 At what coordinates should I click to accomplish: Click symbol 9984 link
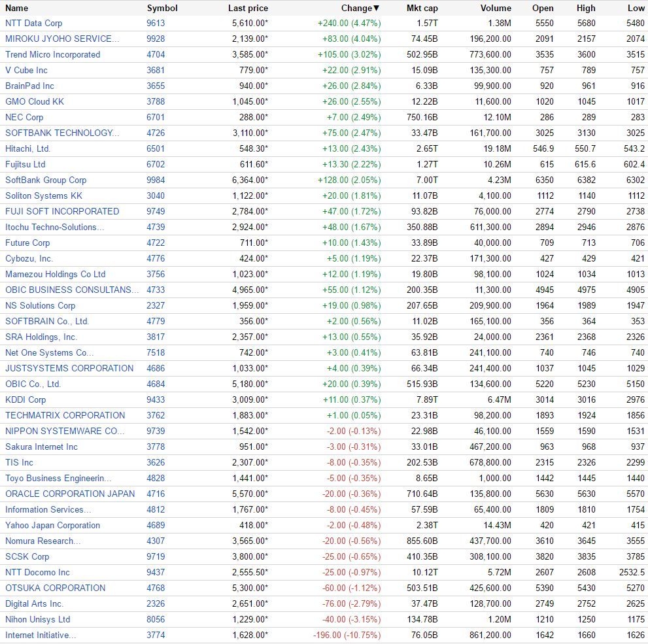pos(156,180)
